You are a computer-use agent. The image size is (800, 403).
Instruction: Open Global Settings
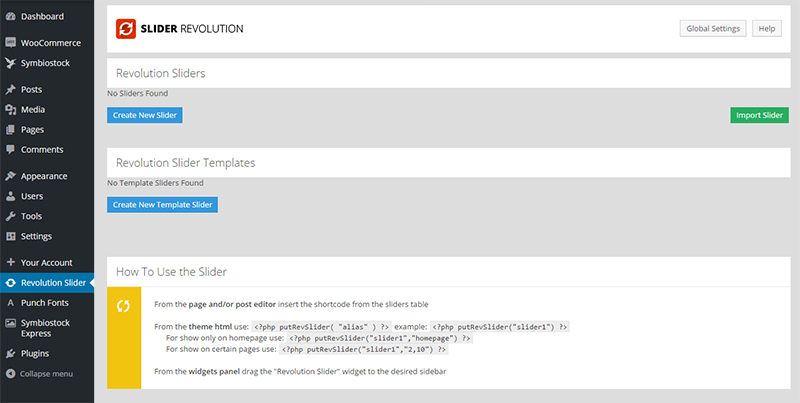point(713,29)
